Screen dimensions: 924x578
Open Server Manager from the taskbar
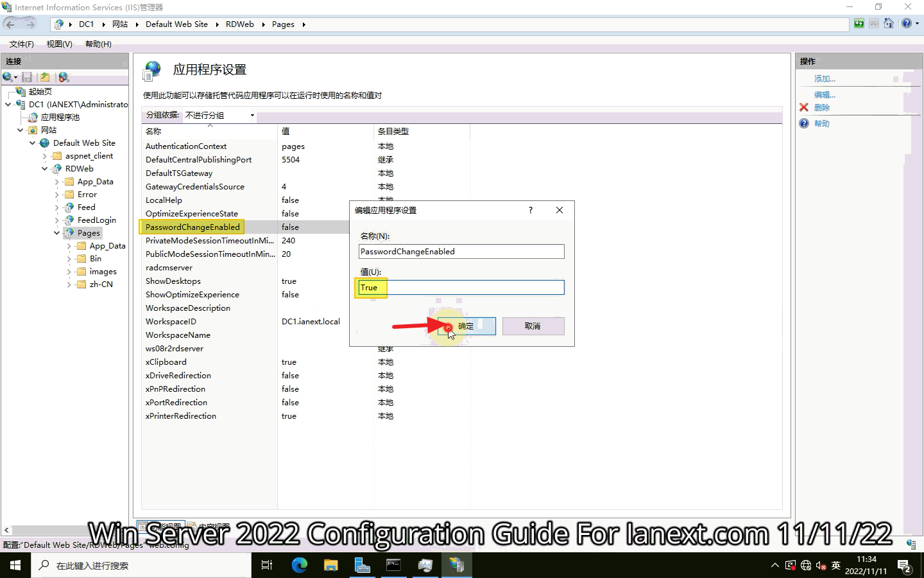click(362, 565)
